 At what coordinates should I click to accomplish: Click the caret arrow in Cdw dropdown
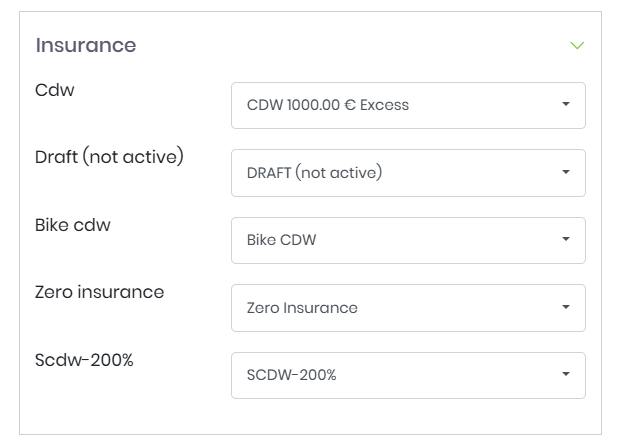tap(566, 104)
